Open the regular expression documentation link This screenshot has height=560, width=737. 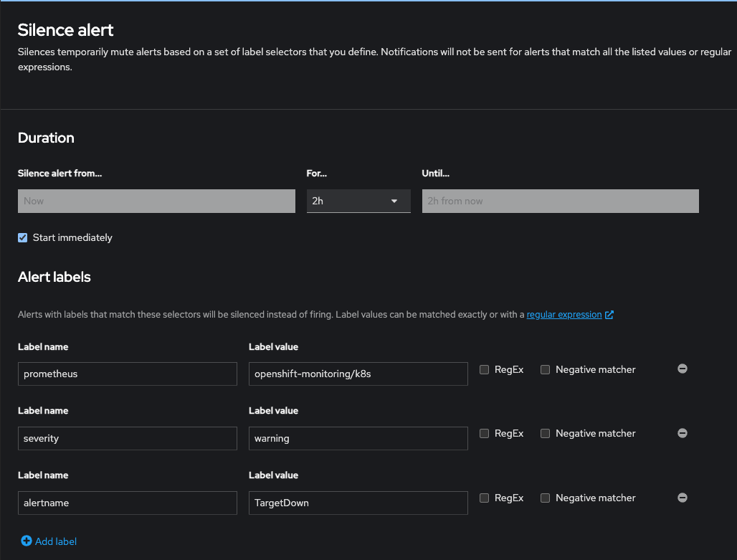point(564,315)
